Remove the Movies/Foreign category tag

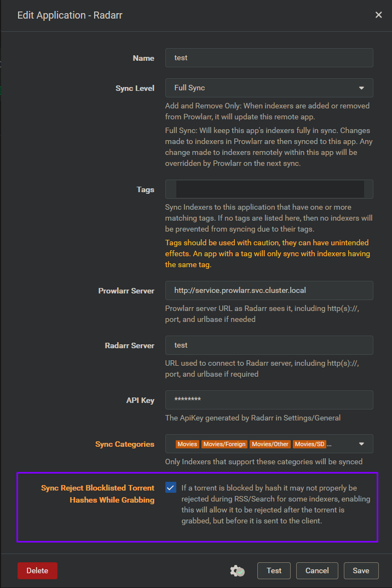[224, 444]
